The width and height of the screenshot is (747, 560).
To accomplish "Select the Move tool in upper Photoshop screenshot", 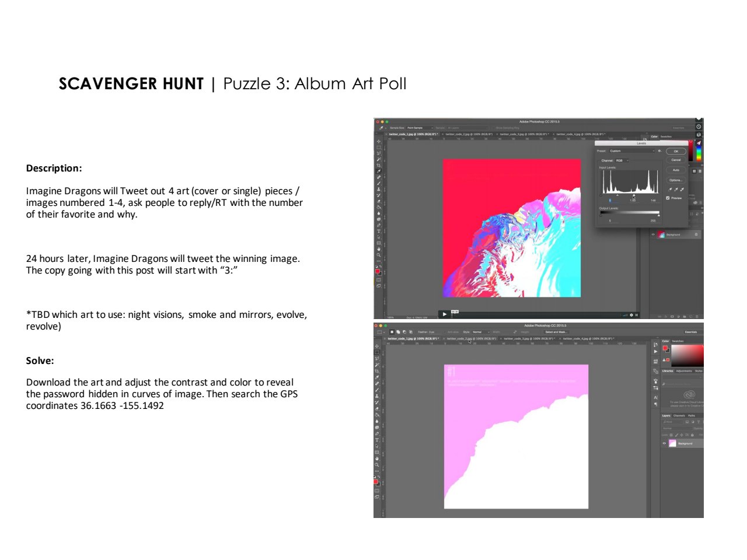I will pyautogui.click(x=379, y=142).
